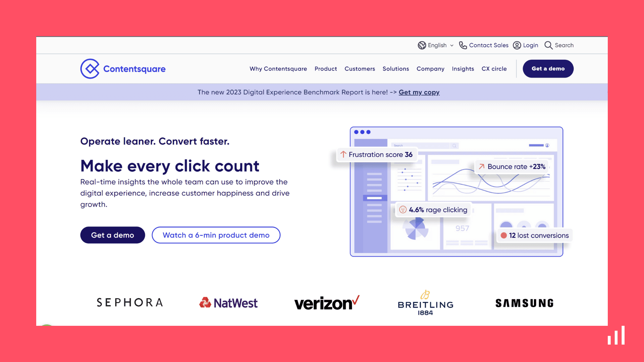Expand the Product navigation menu

coord(326,68)
